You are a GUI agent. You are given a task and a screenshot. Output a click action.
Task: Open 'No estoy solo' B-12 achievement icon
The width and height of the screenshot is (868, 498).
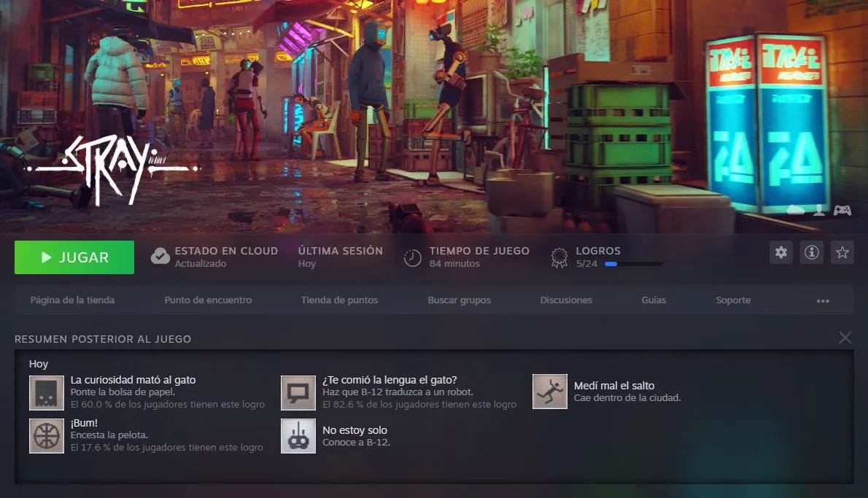(298, 436)
